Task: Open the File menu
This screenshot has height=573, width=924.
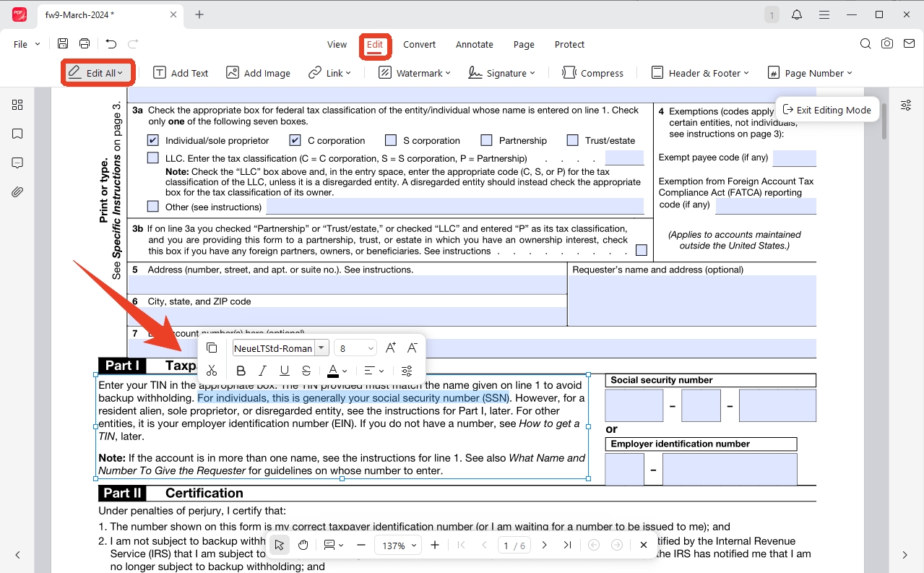Action: tap(27, 44)
